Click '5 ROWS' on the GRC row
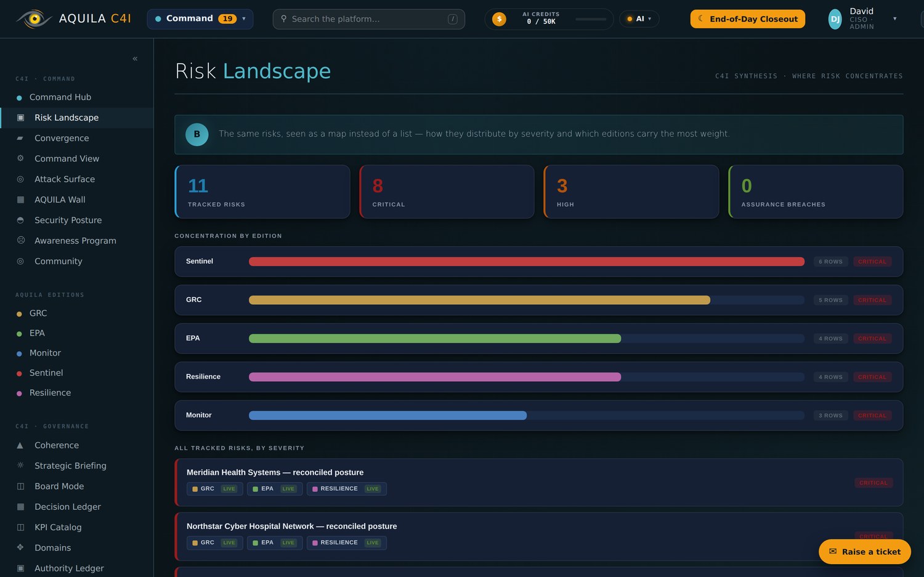 830,300
